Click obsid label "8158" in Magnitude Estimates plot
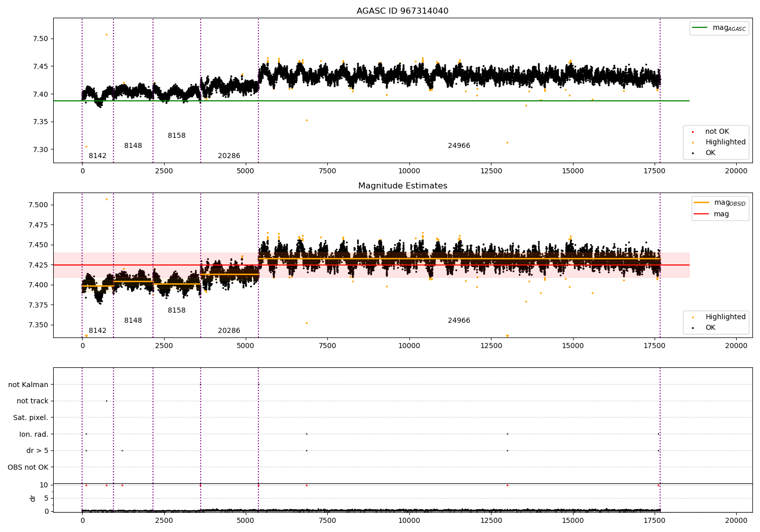This screenshot has height=532, width=760. coord(177,310)
